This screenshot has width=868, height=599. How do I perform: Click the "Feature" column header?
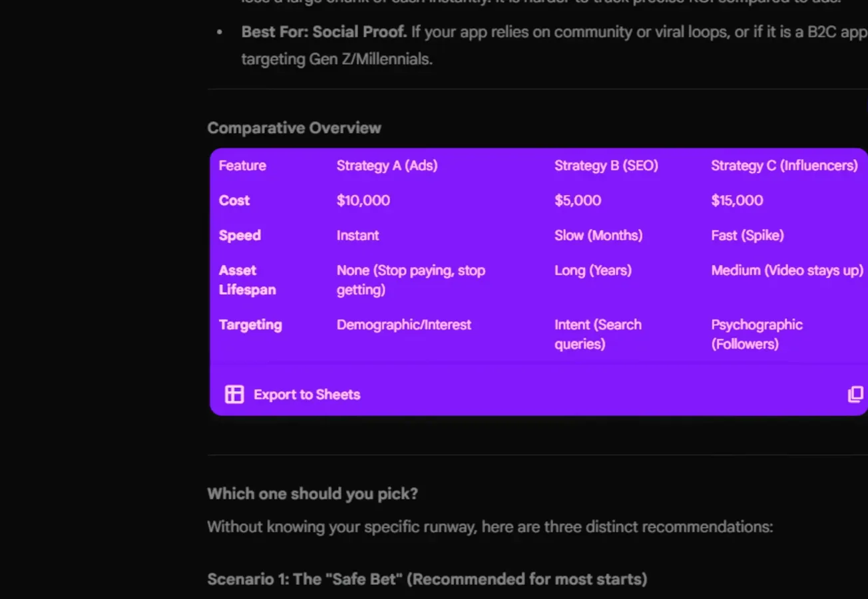pos(242,166)
